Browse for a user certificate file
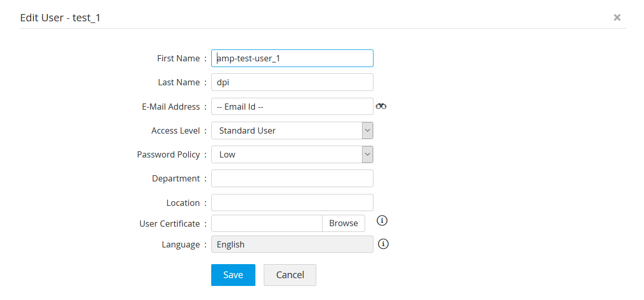The image size is (644, 300). tap(343, 223)
